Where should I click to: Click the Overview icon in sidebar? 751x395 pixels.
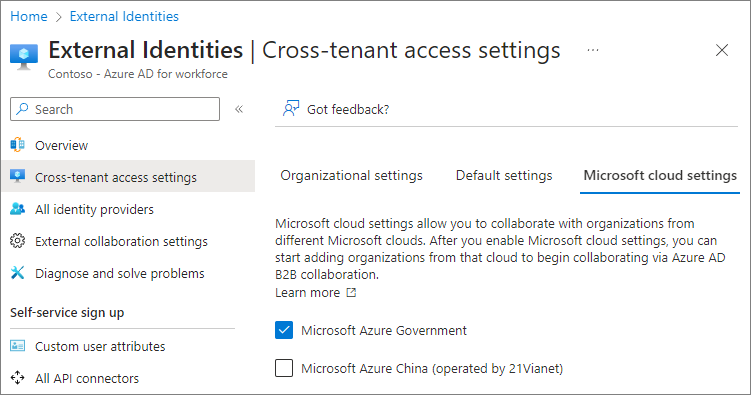(18, 145)
